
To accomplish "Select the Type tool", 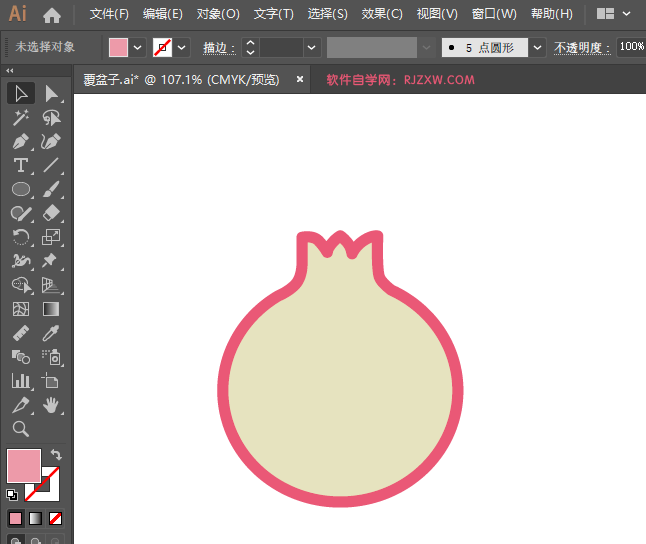I will coord(20,165).
